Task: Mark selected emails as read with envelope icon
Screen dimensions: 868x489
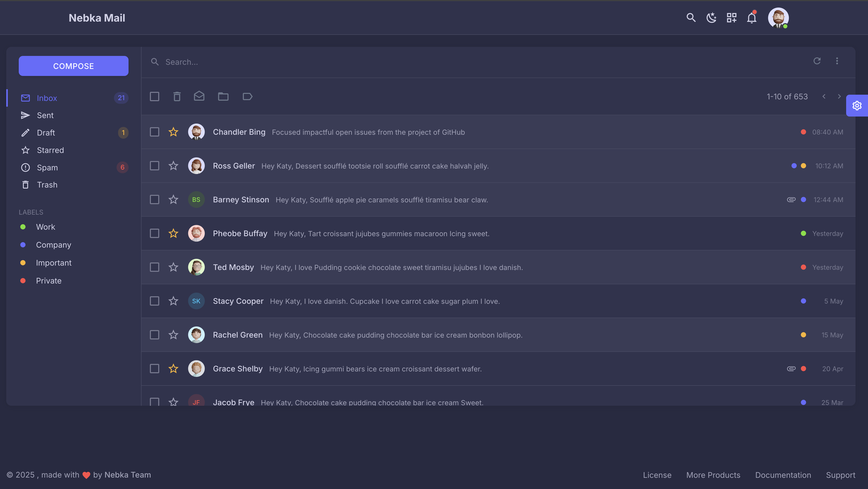Action: tap(199, 96)
